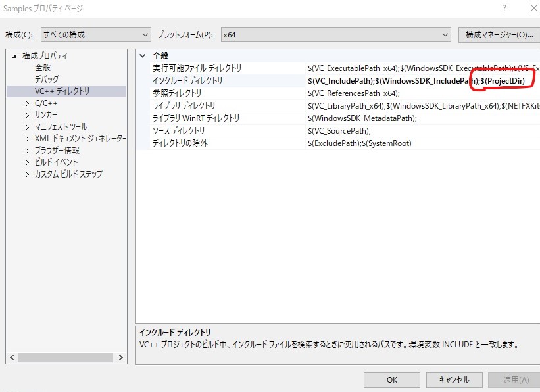
Task: Click the 構成マネージャー button
Action: tap(499, 35)
